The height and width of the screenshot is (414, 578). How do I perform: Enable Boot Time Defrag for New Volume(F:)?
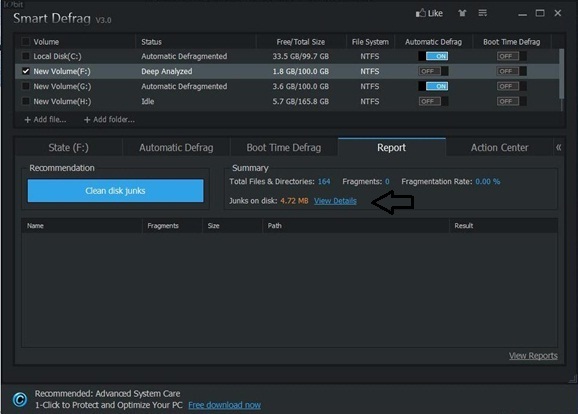point(511,71)
